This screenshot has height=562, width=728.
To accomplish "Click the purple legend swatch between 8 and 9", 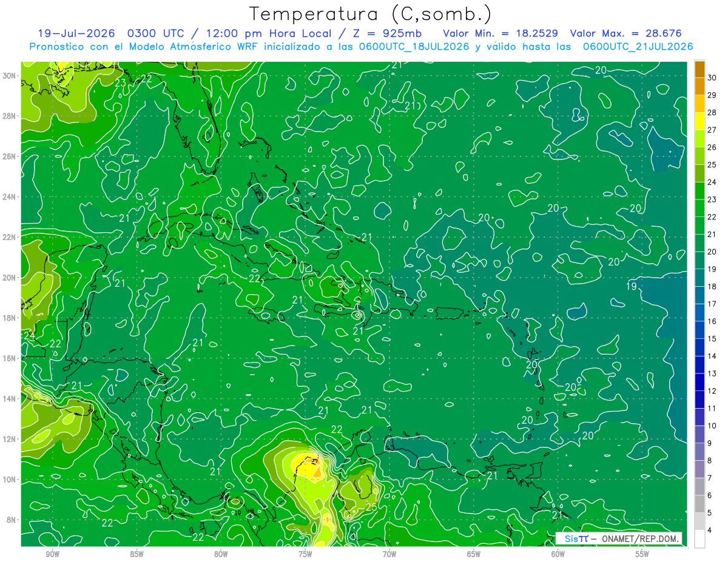I will pos(699,452).
